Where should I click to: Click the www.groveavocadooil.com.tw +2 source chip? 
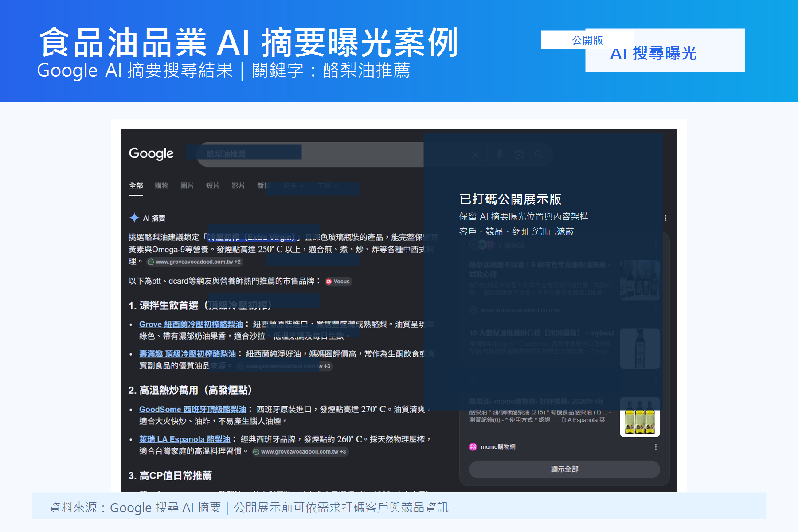click(195, 262)
